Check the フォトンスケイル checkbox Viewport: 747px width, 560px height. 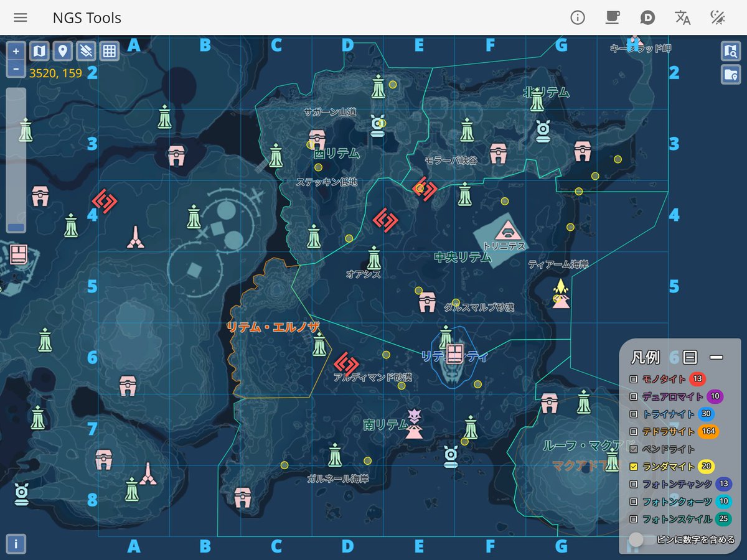634,519
